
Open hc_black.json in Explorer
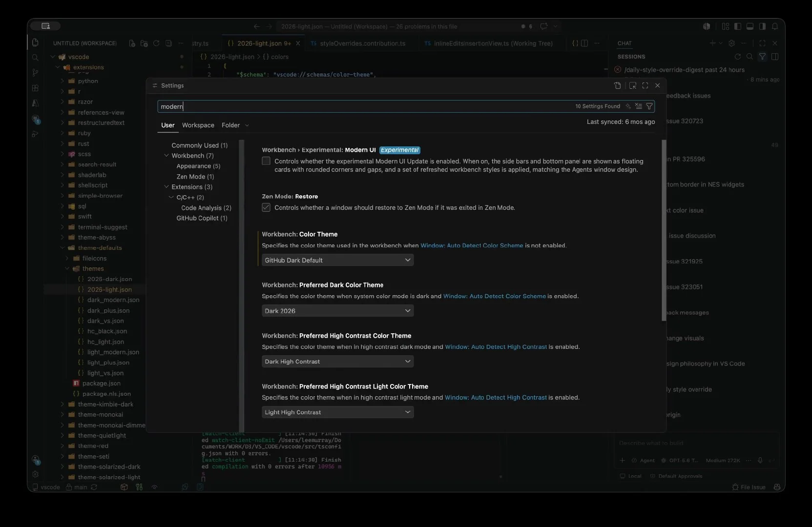point(107,331)
